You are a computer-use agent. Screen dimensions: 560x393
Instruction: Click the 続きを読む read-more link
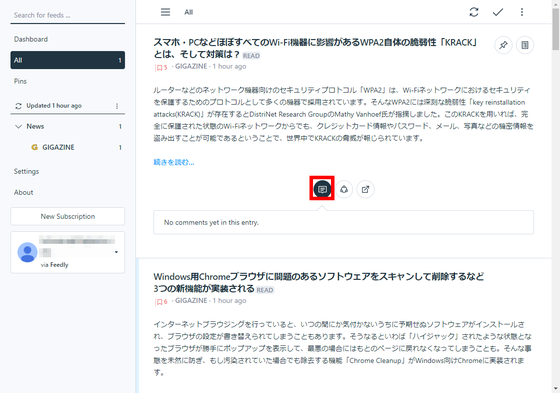(x=174, y=162)
